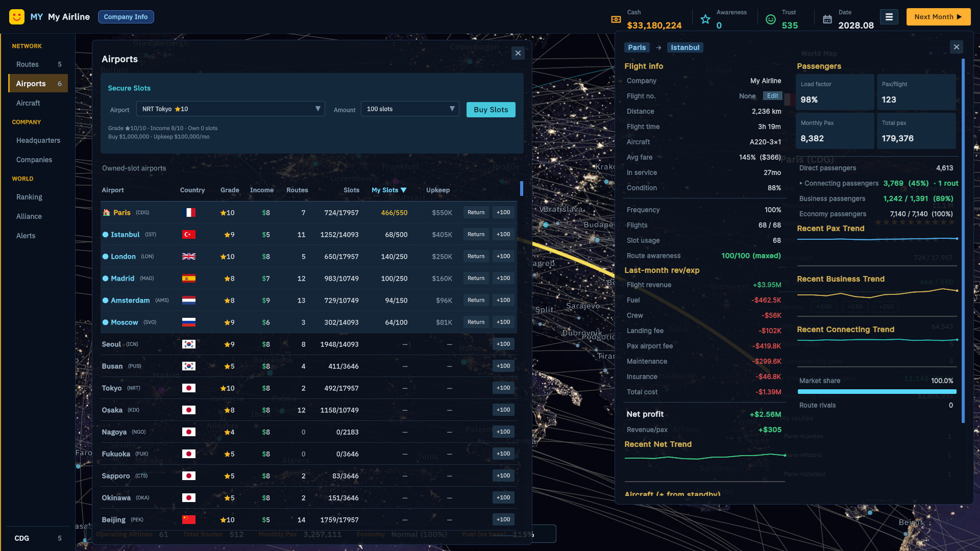Open the Airport dropdown showing NRT Tokyo

231,109
